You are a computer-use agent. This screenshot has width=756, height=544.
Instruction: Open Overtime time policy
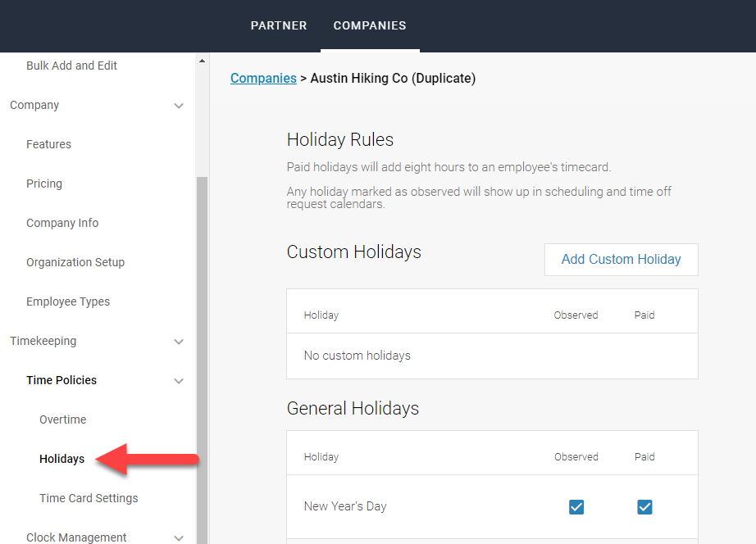pos(62,419)
